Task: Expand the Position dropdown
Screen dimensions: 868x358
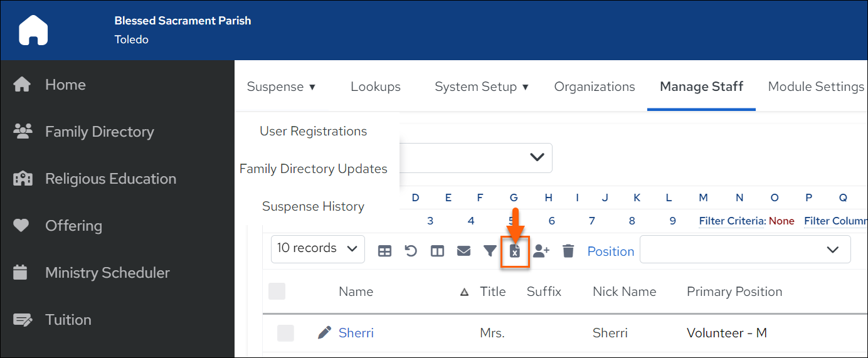Action: (745, 250)
